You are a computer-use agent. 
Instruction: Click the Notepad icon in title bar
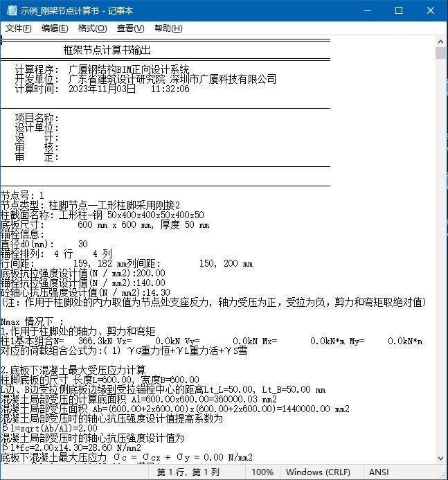pos(12,10)
